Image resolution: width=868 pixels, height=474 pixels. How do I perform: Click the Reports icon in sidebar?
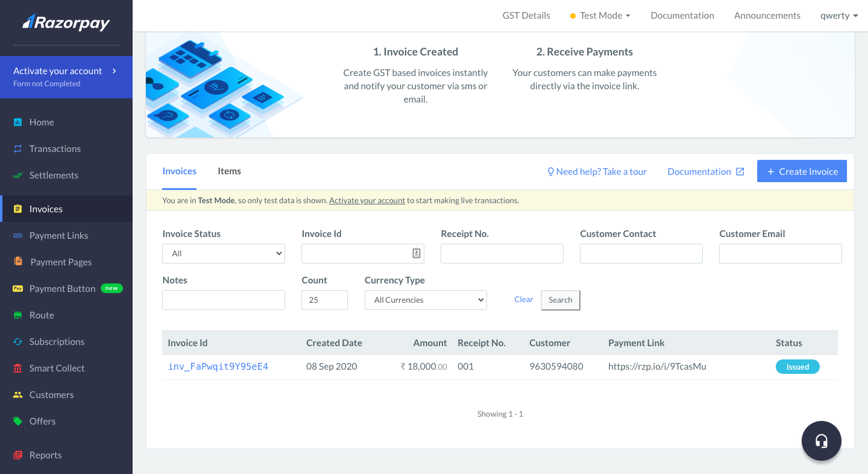tap(18, 455)
